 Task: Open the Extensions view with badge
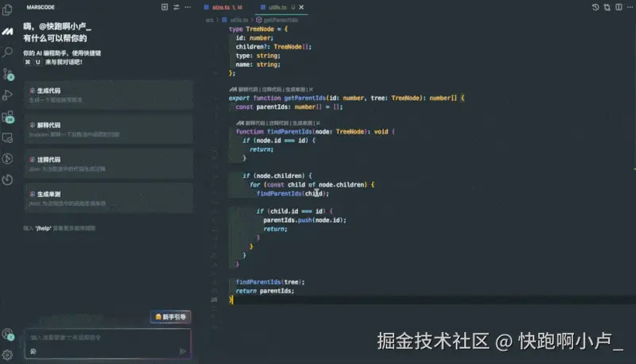coord(8,117)
